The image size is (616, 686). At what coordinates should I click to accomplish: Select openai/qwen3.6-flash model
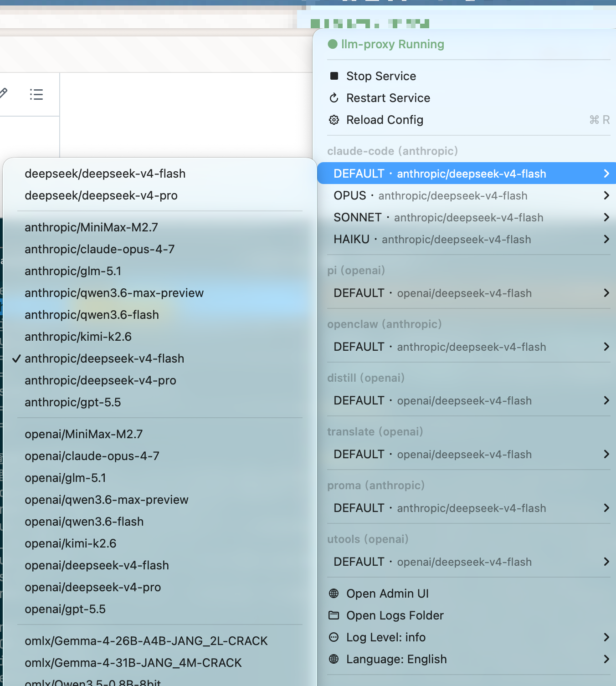coord(159,522)
